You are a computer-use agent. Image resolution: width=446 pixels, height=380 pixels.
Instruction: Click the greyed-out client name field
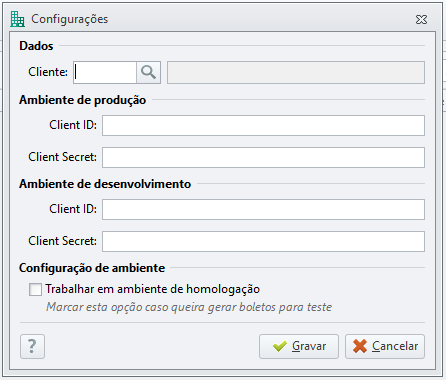pos(296,72)
